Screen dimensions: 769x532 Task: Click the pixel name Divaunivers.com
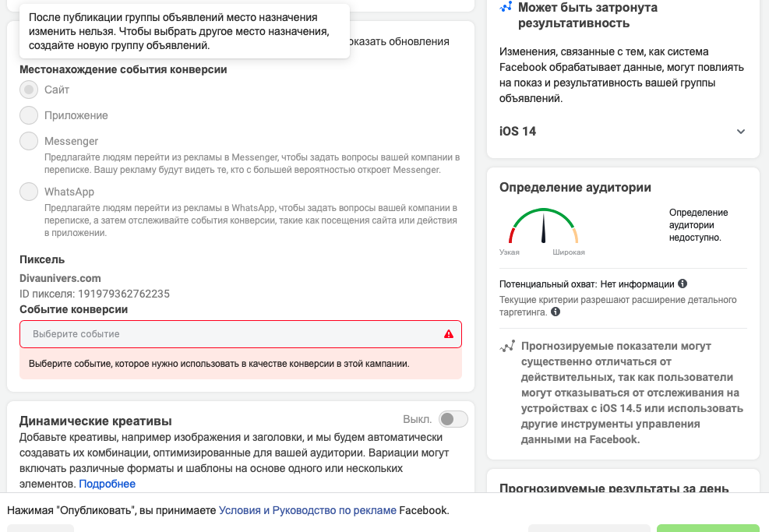tap(60, 278)
